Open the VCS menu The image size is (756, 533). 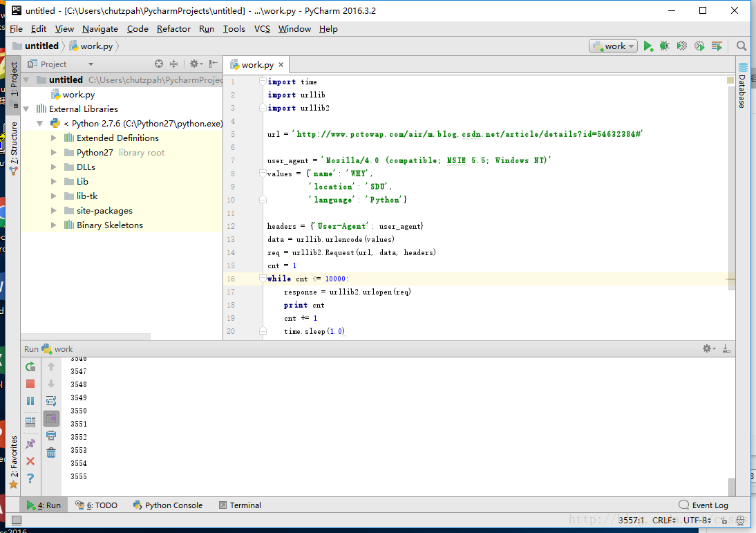point(262,29)
